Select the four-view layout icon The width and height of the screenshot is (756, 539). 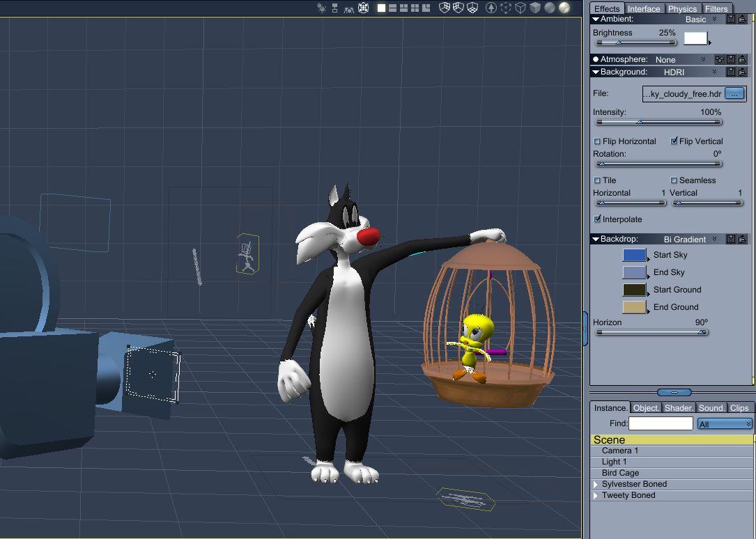pyautogui.click(x=415, y=8)
